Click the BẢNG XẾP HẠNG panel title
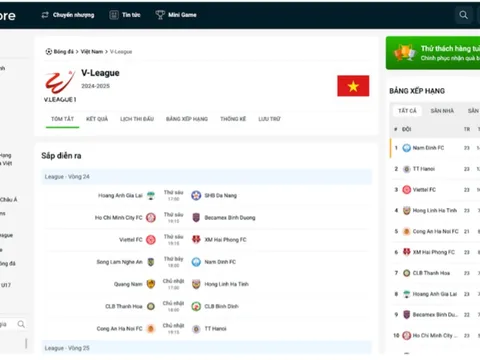 [417, 91]
